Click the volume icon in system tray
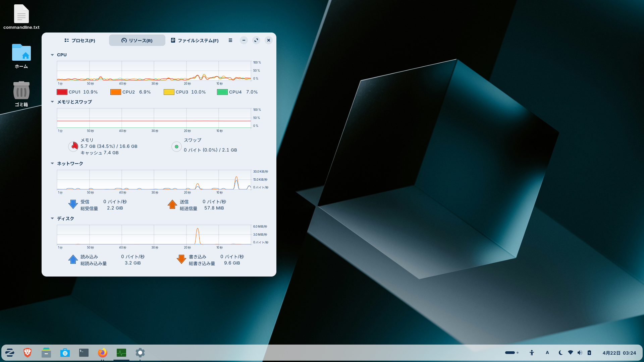The width and height of the screenshot is (644, 362). [580, 353]
